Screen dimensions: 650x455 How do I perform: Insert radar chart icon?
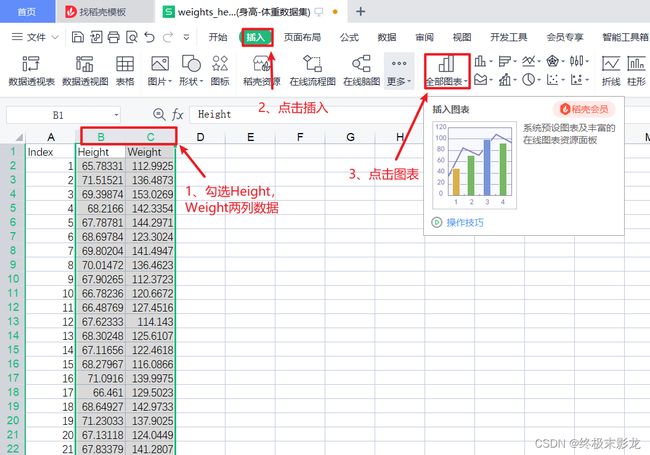552,61
